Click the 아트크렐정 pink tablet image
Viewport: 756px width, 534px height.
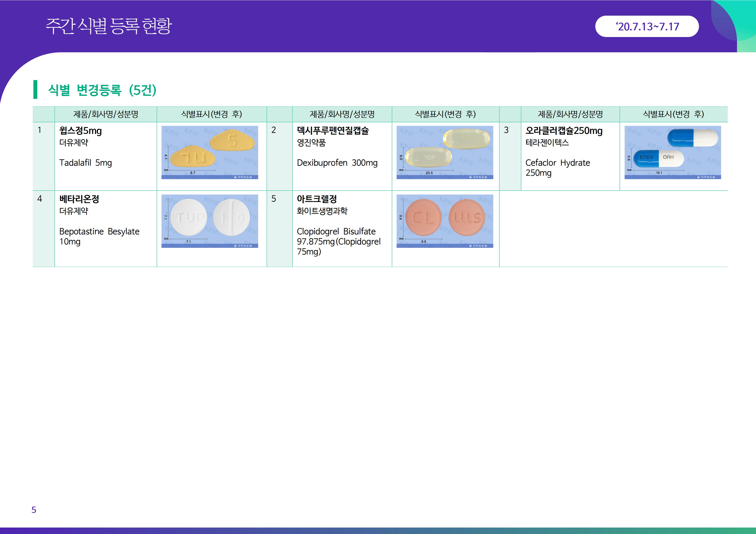pos(445,221)
